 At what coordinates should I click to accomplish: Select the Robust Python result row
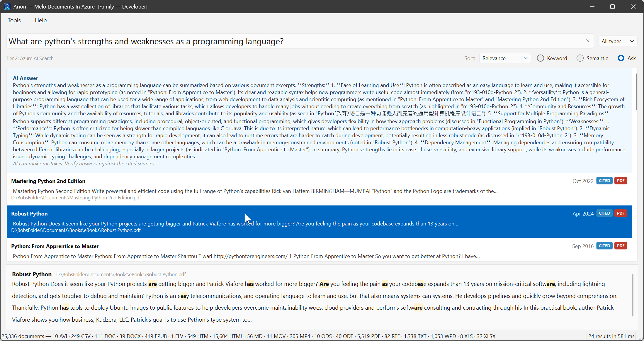coord(319,221)
